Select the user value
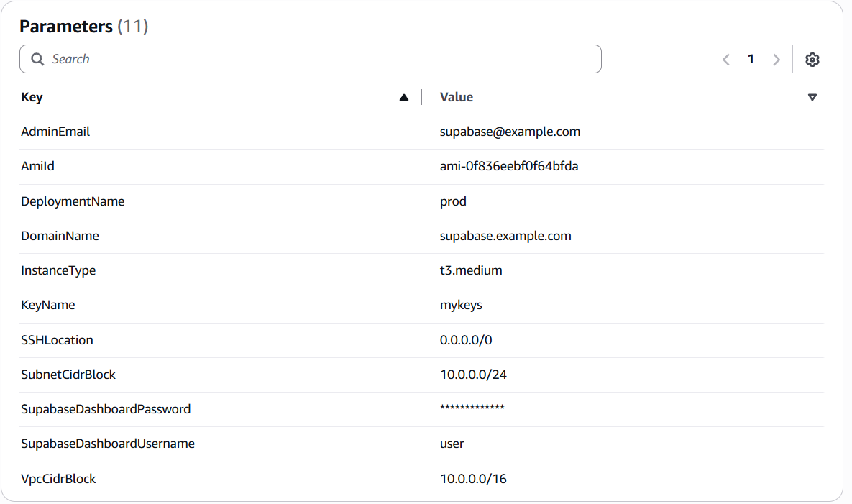The width and height of the screenshot is (852, 504). pyautogui.click(x=452, y=444)
